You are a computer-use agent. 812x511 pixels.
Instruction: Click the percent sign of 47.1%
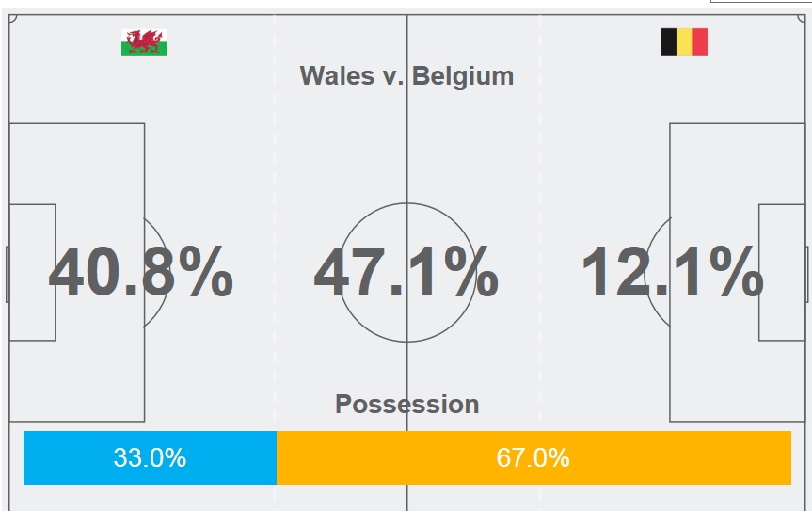(468, 274)
